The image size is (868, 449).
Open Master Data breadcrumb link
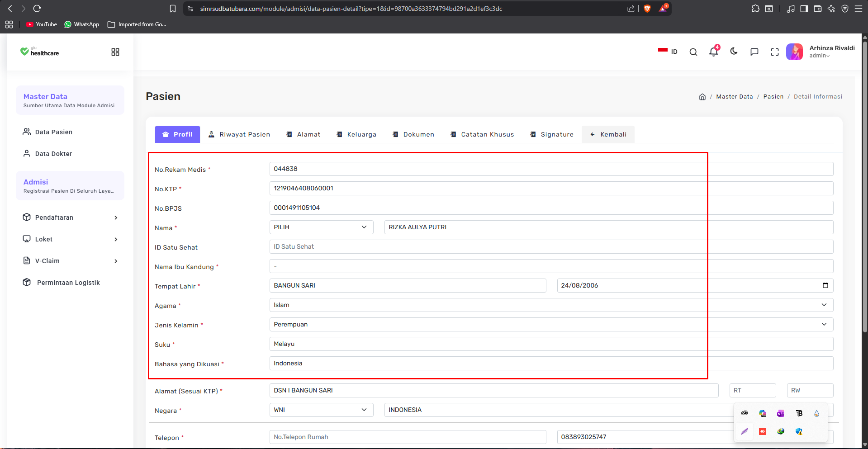coord(735,97)
